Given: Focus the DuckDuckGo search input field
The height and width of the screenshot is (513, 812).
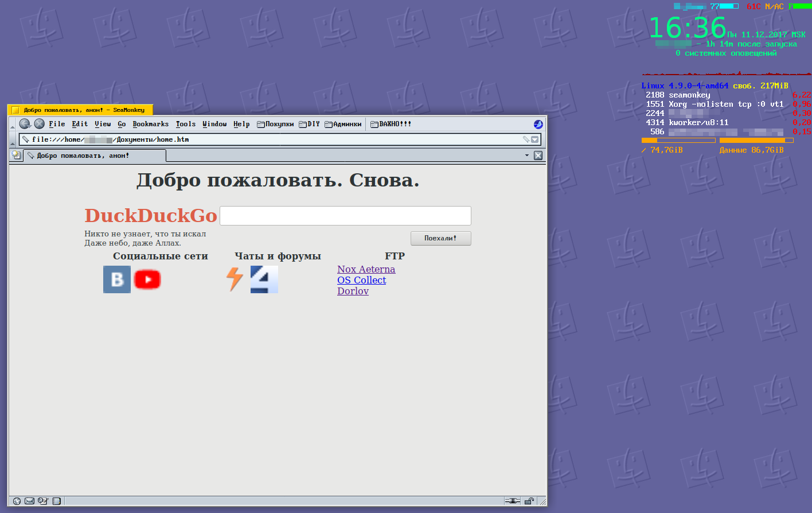Looking at the screenshot, I should pos(345,216).
